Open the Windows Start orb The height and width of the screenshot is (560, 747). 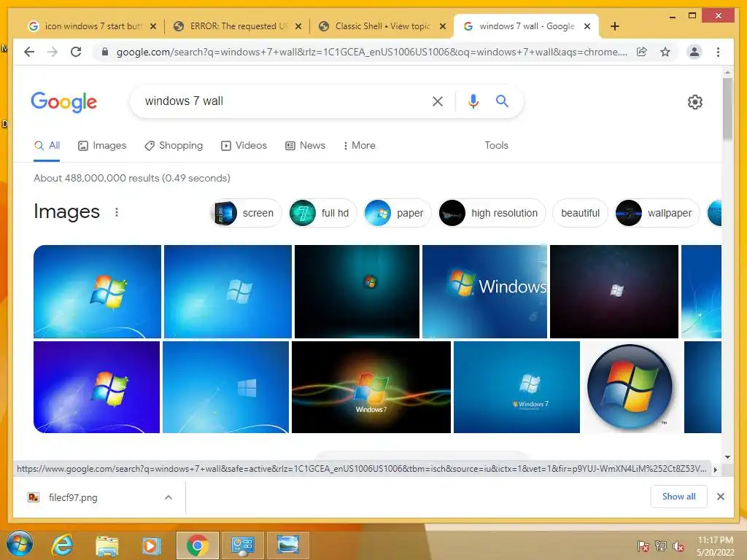click(20, 544)
